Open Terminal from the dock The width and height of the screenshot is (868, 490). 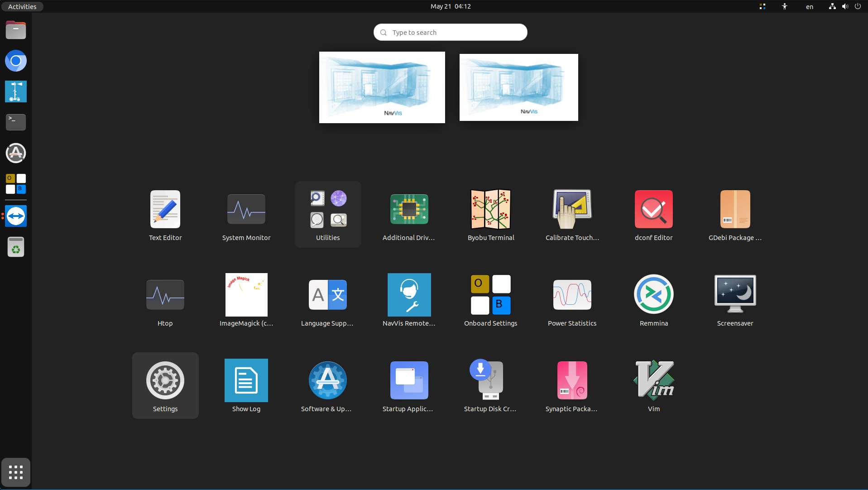16,122
